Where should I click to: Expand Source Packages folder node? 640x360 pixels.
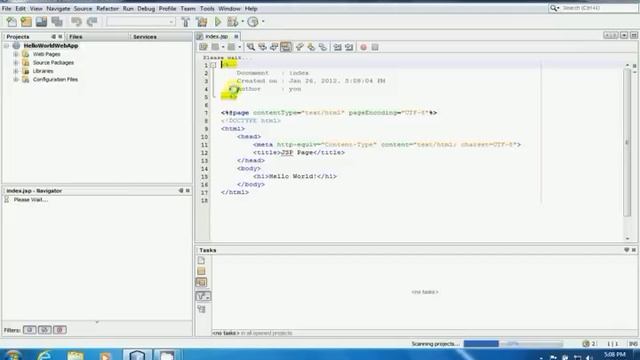[x=16, y=62]
